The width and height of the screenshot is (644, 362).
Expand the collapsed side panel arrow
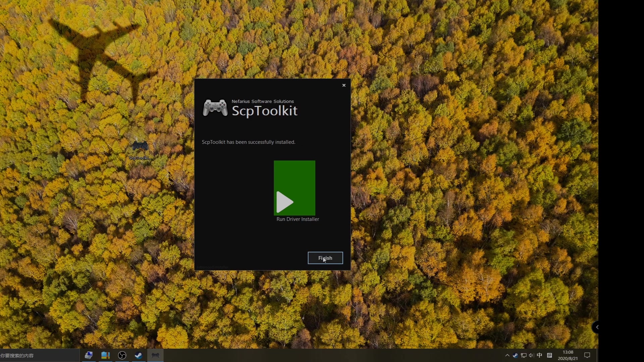click(596, 327)
